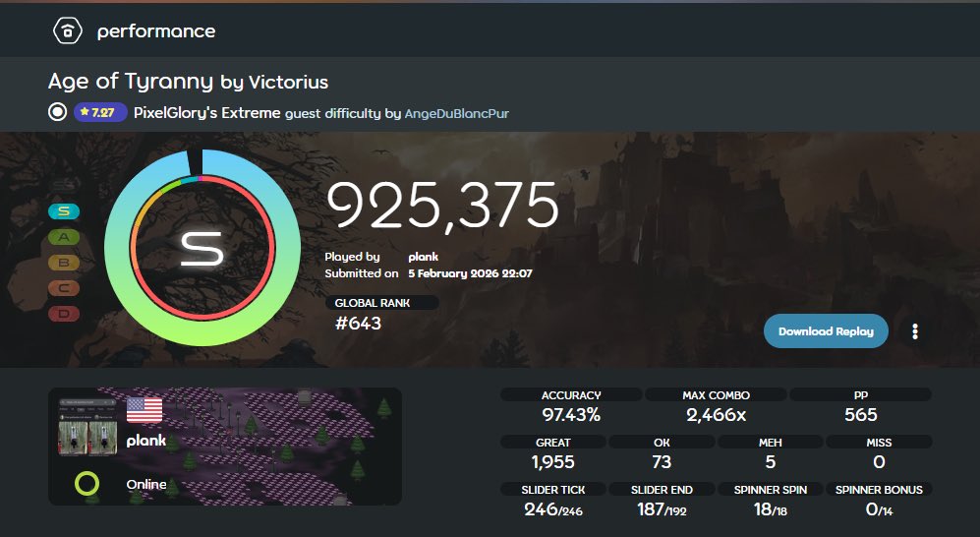Select the S rank badge
Viewport: 980px width, 537px height.
click(64, 211)
